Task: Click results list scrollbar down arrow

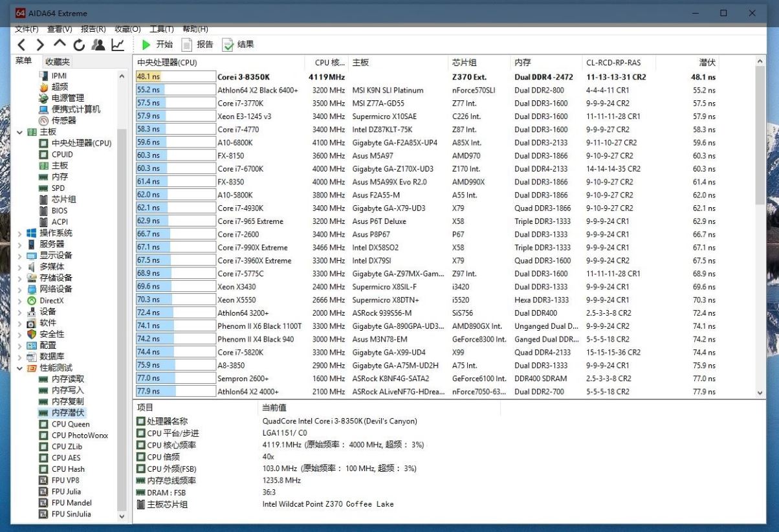Action: pyautogui.click(x=760, y=393)
